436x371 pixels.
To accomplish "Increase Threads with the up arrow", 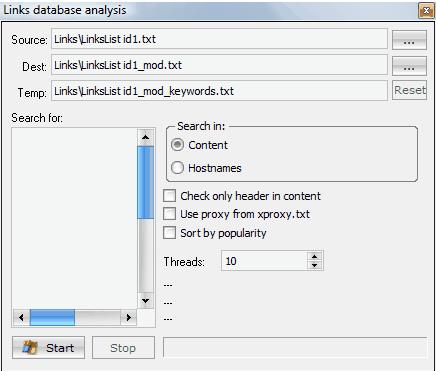I will click(x=314, y=256).
